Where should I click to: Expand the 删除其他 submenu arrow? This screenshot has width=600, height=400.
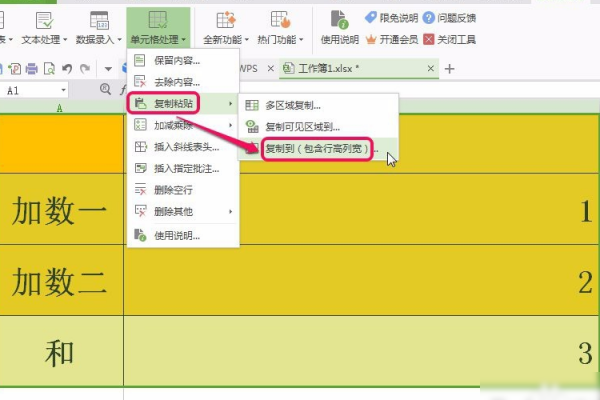click(x=230, y=211)
